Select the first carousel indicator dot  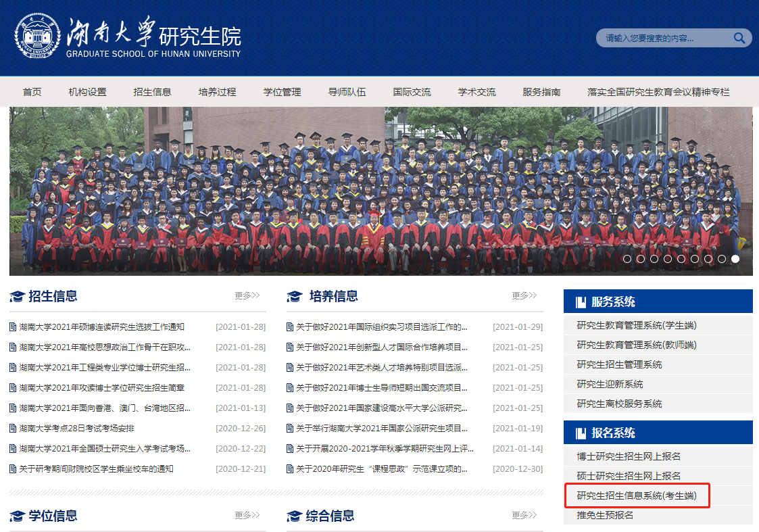click(627, 259)
